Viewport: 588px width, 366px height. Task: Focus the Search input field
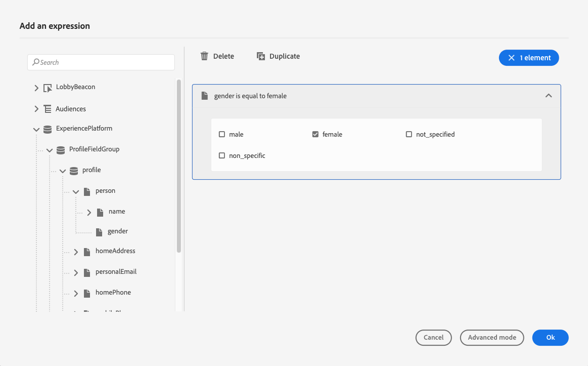[101, 62]
